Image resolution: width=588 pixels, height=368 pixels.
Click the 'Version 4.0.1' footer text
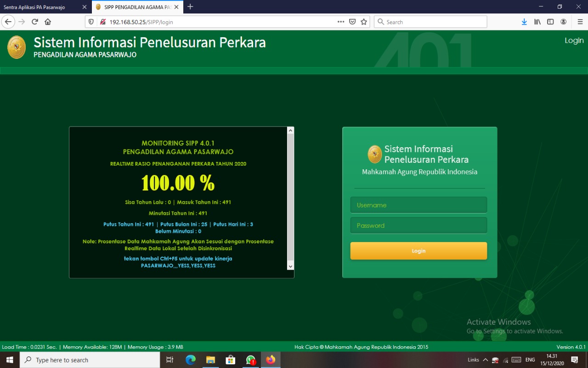[571, 347]
